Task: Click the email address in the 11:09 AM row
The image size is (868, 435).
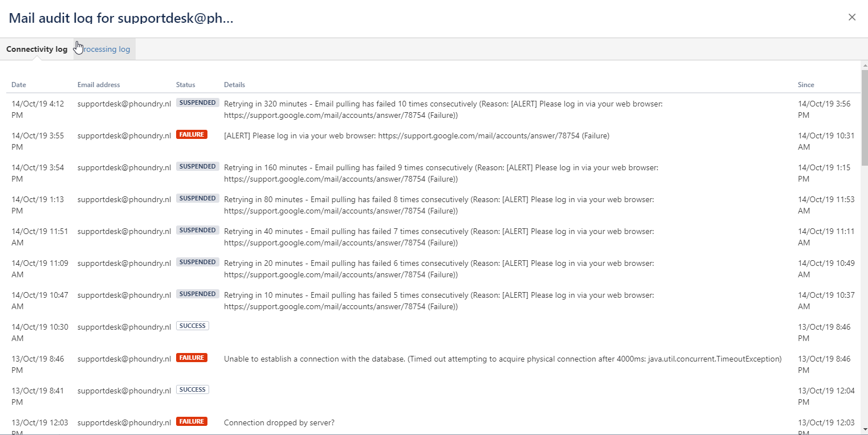Action: click(124, 264)
